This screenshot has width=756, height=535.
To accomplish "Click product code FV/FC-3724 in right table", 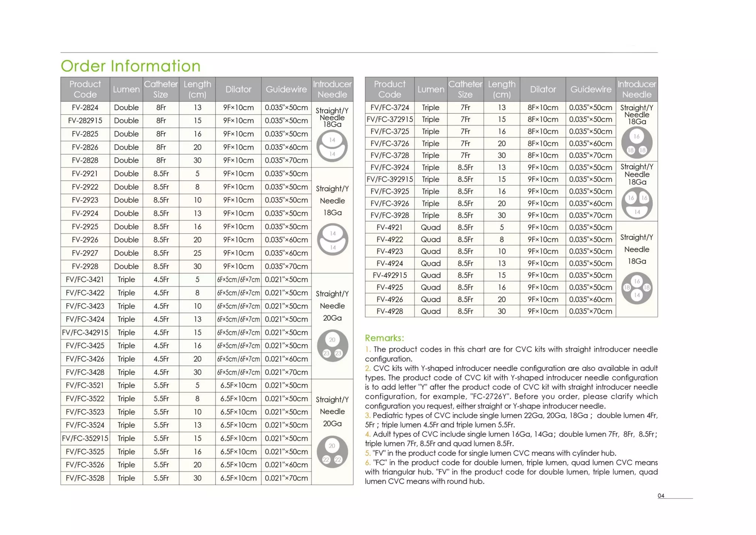I will [x=389, y=108].
